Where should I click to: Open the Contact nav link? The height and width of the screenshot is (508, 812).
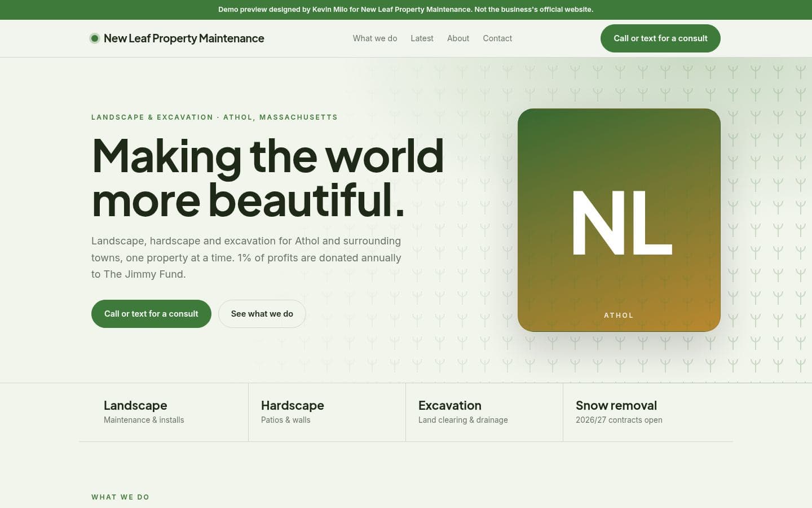[497, 38]
